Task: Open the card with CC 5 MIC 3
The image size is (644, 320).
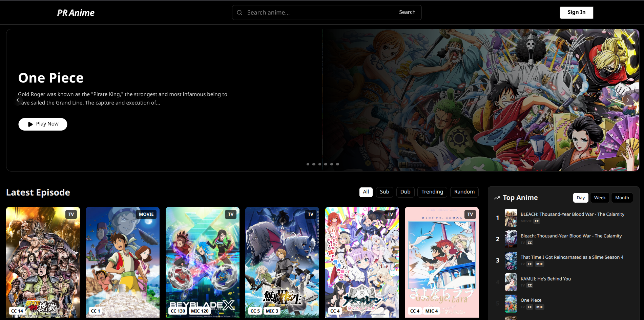Action: tap(282, 262)
